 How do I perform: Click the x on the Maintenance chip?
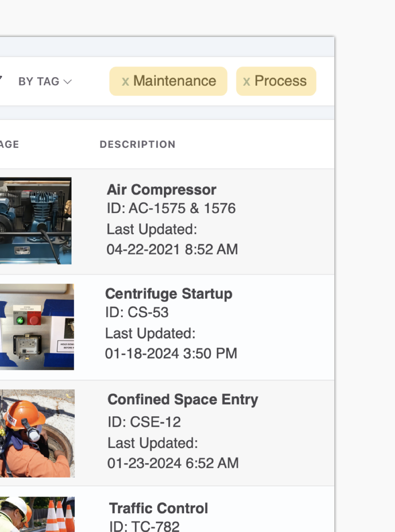126,81
